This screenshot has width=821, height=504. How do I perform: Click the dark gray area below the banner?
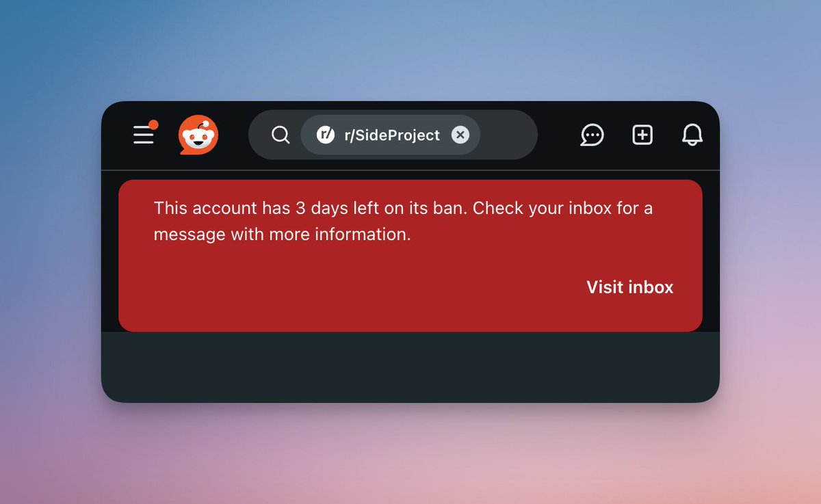(410, 366)
